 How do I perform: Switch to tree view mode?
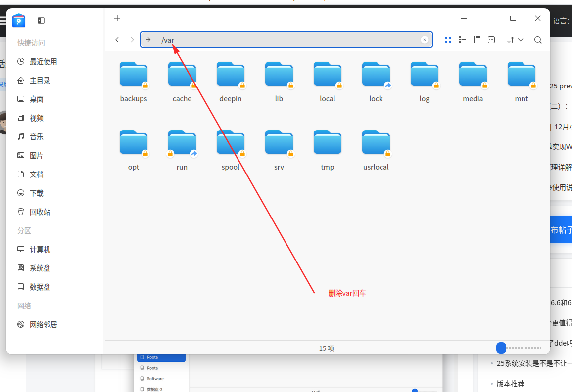(477, 40)
